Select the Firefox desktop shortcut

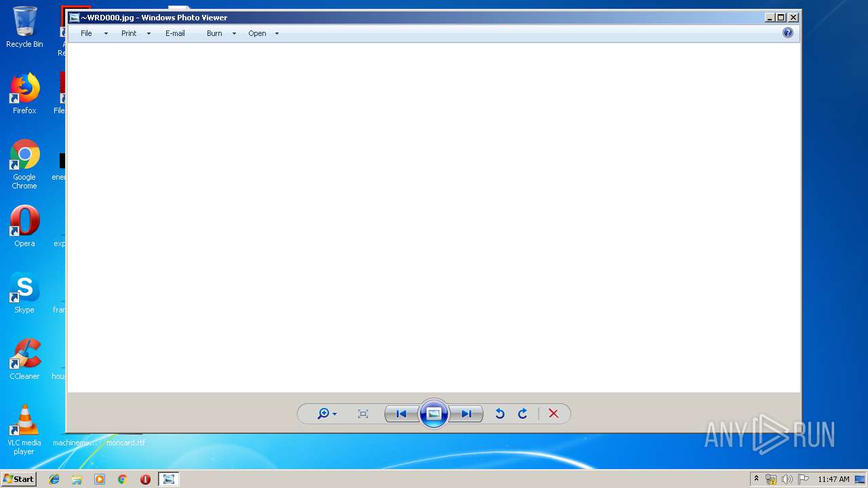(x=24, y=94)
